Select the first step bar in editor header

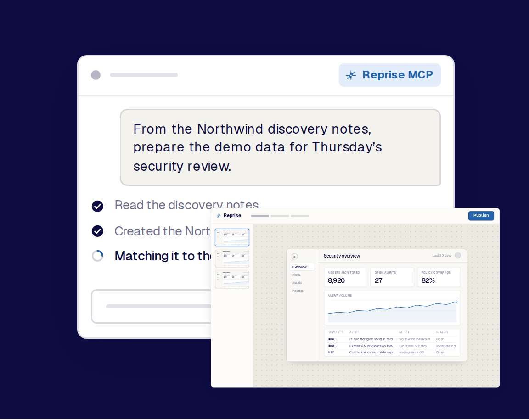[260, 216]
